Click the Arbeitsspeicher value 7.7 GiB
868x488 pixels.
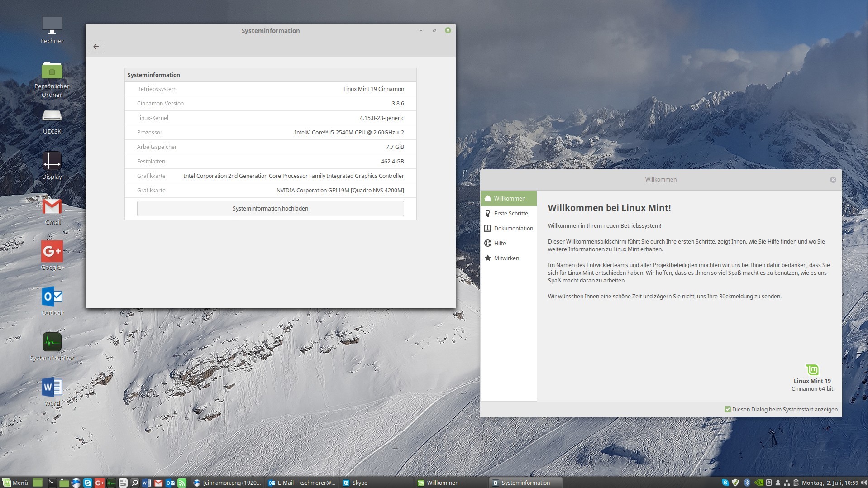coord(395,147)
